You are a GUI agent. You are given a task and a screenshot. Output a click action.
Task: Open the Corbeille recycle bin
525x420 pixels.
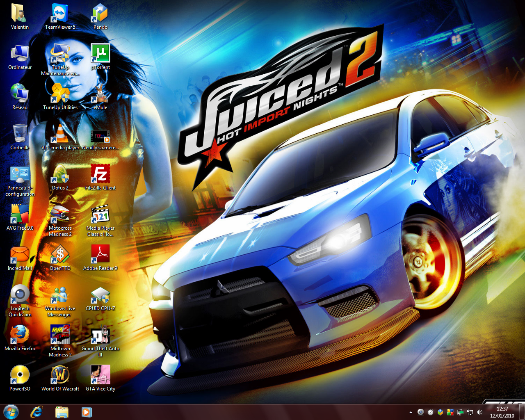click(x=20, y=137)
